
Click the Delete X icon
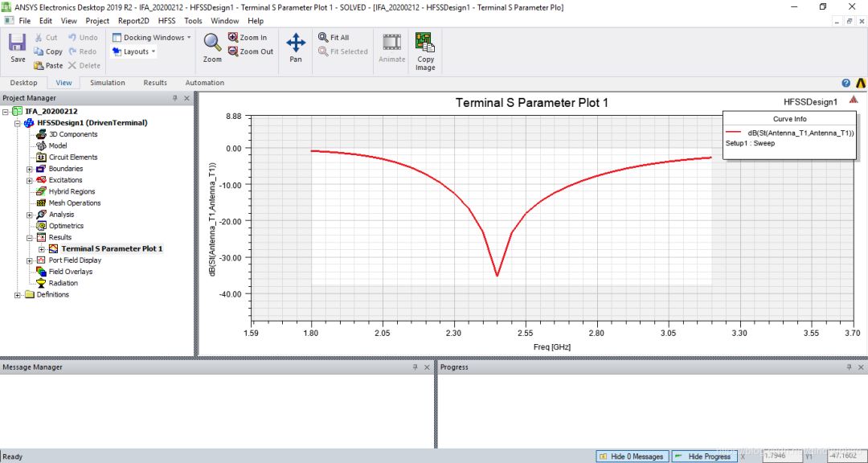[72, 65]
